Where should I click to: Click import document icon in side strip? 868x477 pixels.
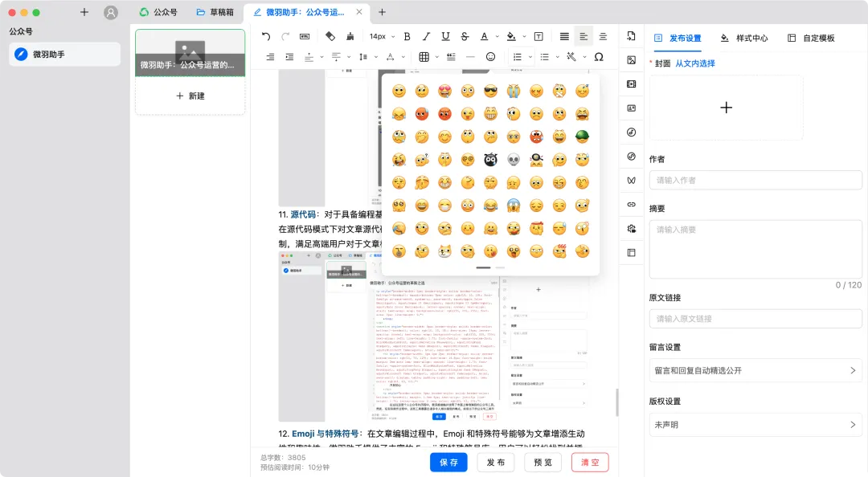coord(631,36)
